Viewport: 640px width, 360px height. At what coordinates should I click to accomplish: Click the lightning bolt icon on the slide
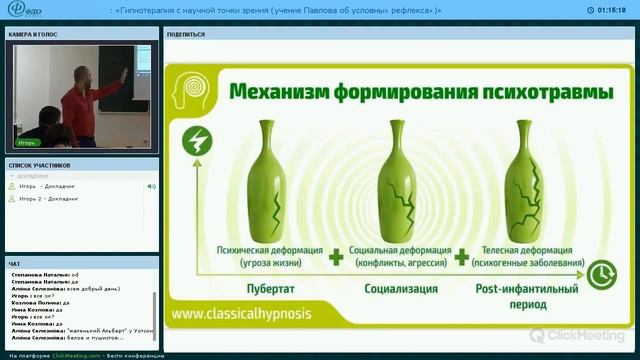click(x=197, y=141)
